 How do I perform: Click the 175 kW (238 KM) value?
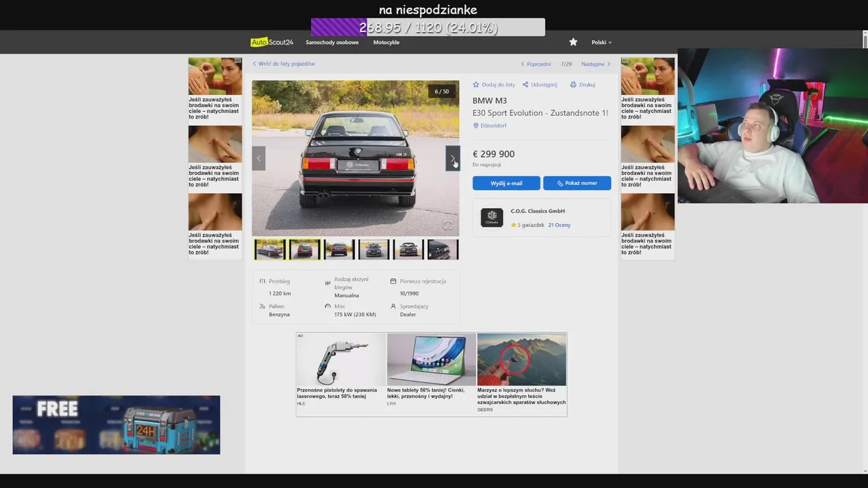355,314
